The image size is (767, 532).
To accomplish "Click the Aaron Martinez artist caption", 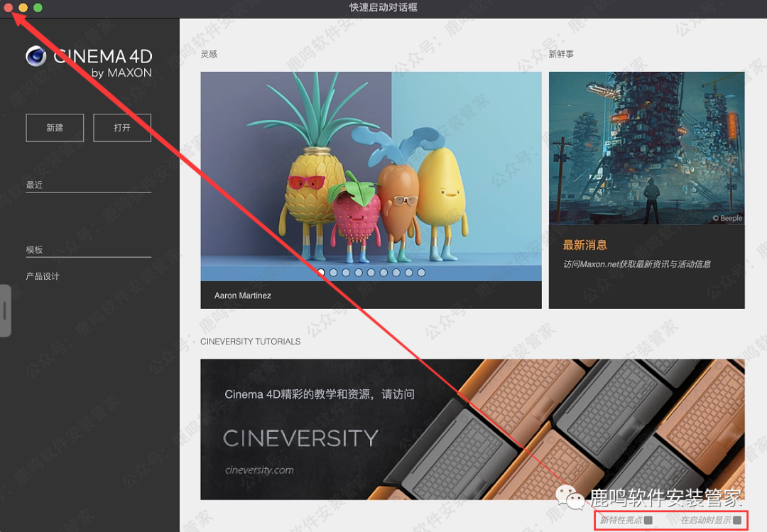I will pyautogui.click(x=243, y=295).
